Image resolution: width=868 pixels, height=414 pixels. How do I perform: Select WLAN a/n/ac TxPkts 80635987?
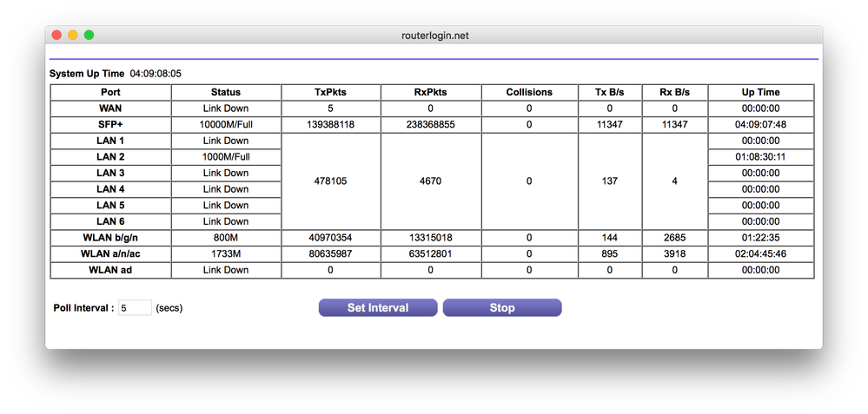pos(330,253)
